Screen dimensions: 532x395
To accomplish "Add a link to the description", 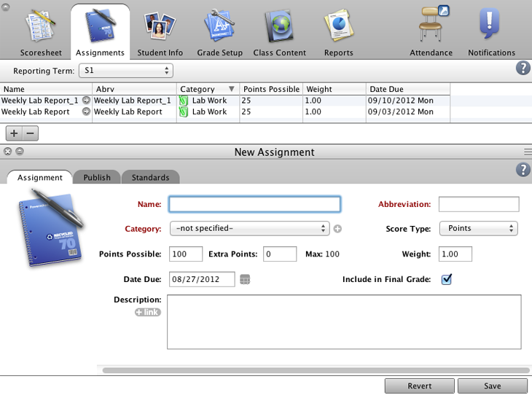I will pyautogui.click(x=147, y=313).
